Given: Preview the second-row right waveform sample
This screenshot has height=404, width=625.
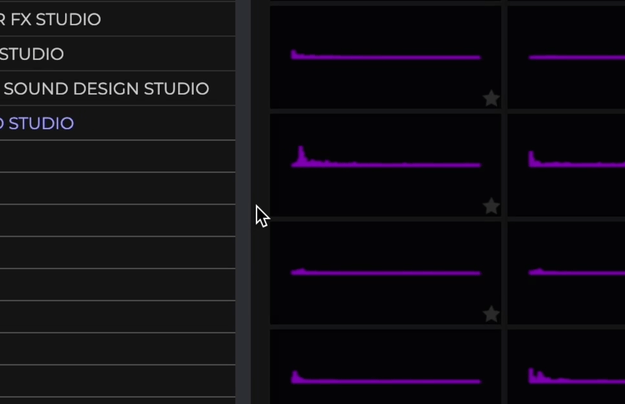Looking at the screenshot, I should point(566,165).
